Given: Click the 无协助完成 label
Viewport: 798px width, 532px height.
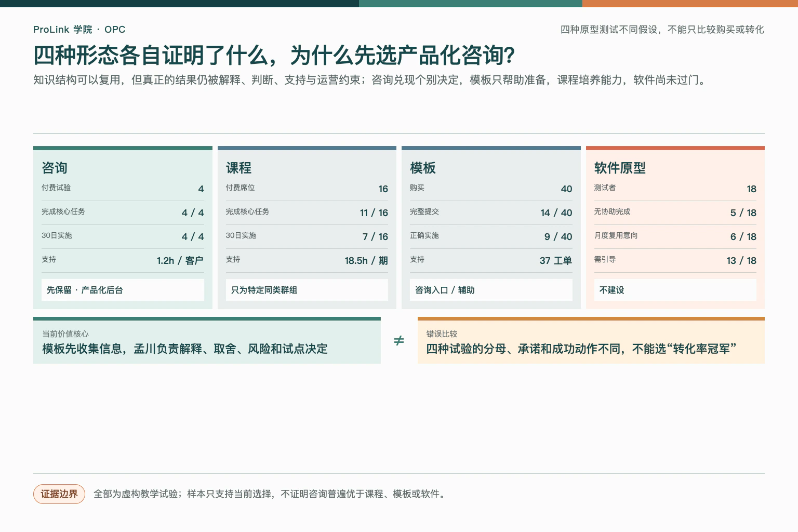Looking at the screenshot, I should pos(613,211).
